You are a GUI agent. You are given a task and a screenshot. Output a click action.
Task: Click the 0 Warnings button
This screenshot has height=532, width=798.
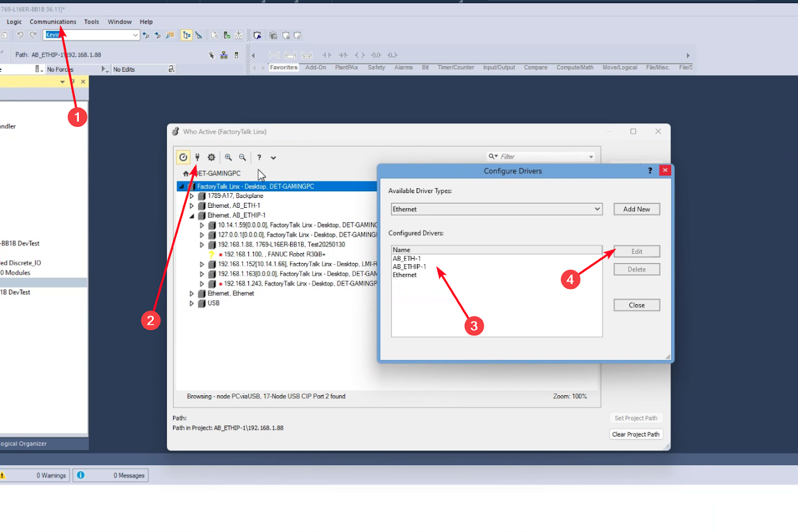34,475
